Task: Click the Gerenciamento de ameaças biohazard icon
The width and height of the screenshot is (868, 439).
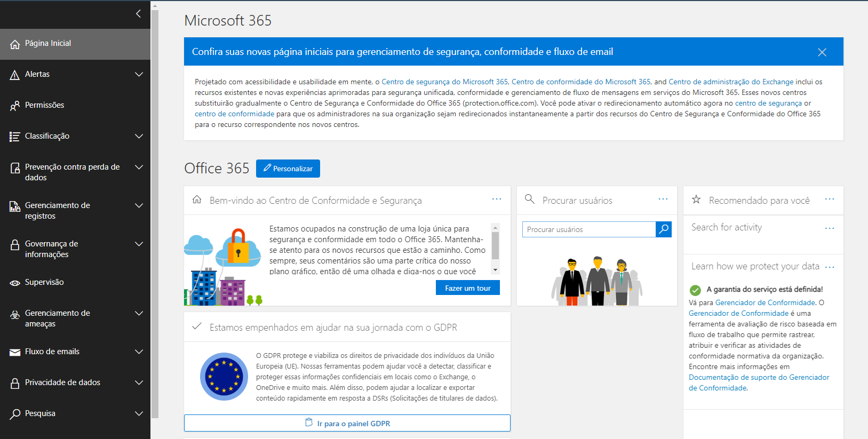Action: click(15, 315)
